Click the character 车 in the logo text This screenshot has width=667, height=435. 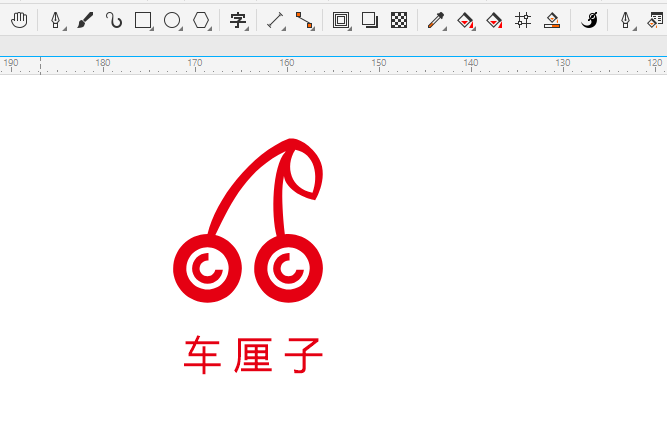(202, 355)
